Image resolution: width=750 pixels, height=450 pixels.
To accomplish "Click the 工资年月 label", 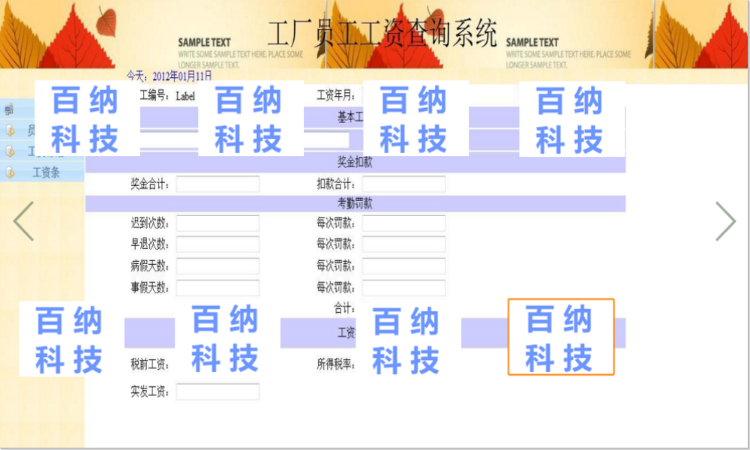I will coord(336,95).
